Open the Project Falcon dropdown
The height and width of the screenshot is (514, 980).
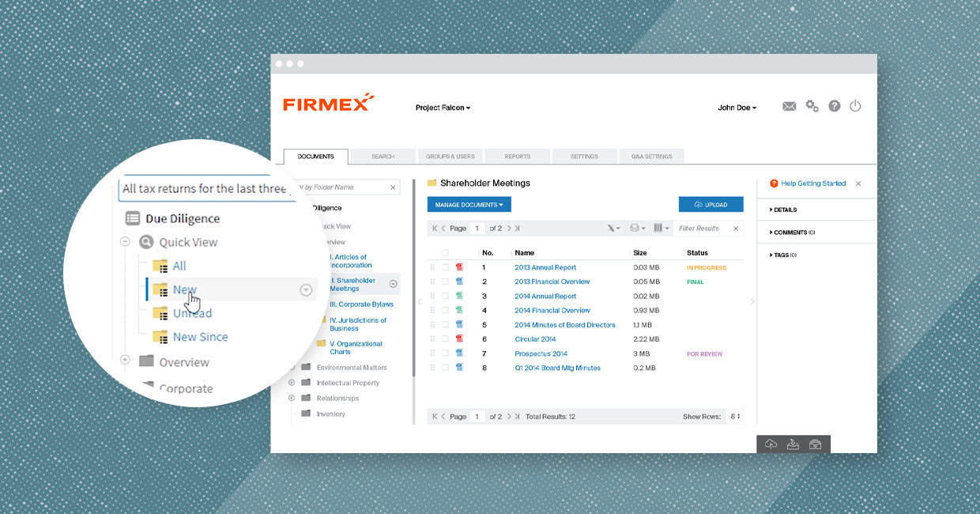443,108
